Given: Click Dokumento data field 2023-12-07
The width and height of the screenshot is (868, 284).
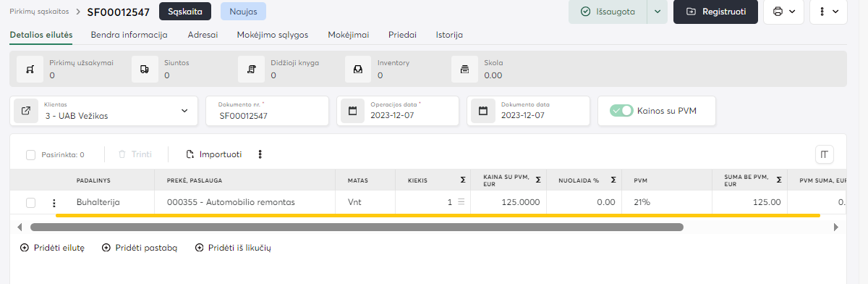Looking at the screenshot, I should (529, 111).
